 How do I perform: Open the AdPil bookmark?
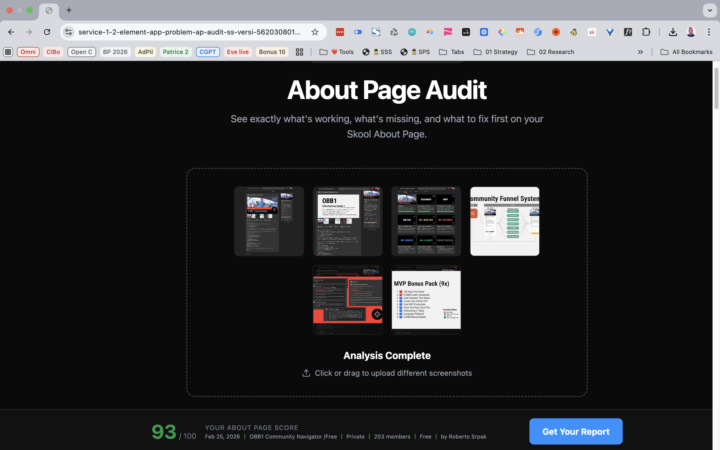(x=145, y=52)
